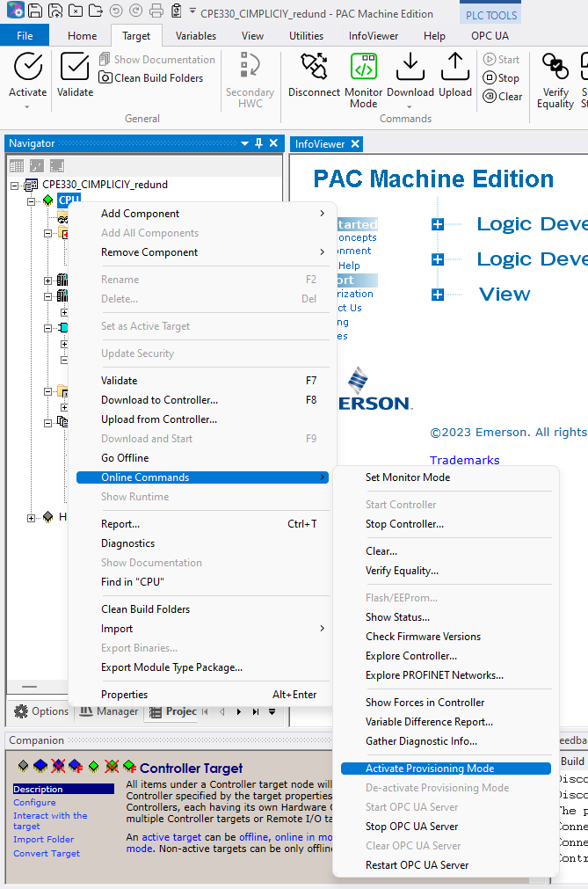Click the Redo quick access icon
588x889 pixels.
(136, 11)
